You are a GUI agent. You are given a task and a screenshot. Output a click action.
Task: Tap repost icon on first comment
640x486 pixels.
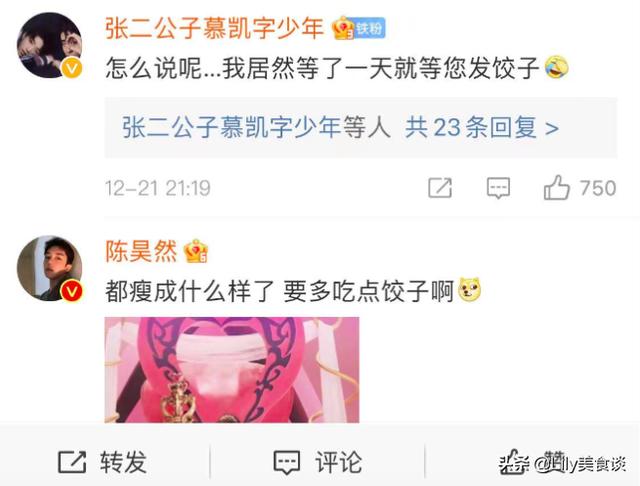pos(440,188)
